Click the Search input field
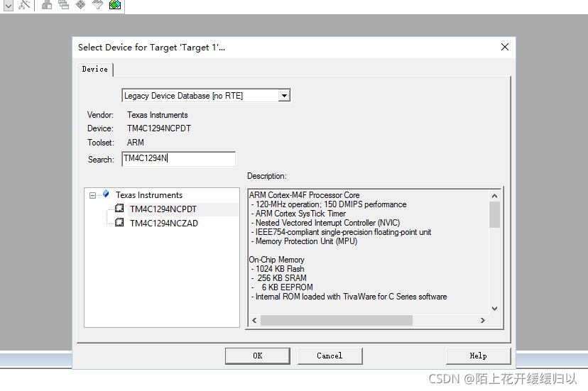The image size is (588, 391). tap(178, 159)
